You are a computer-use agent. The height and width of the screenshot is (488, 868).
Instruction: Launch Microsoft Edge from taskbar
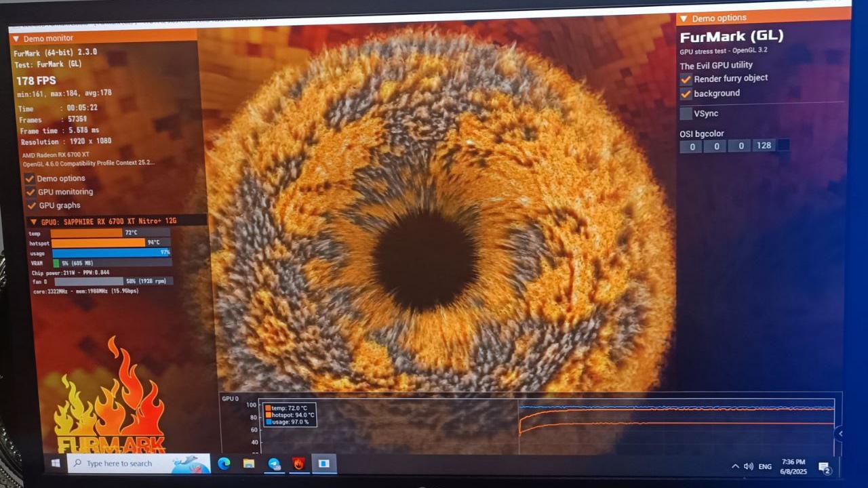tap(224, 464)
